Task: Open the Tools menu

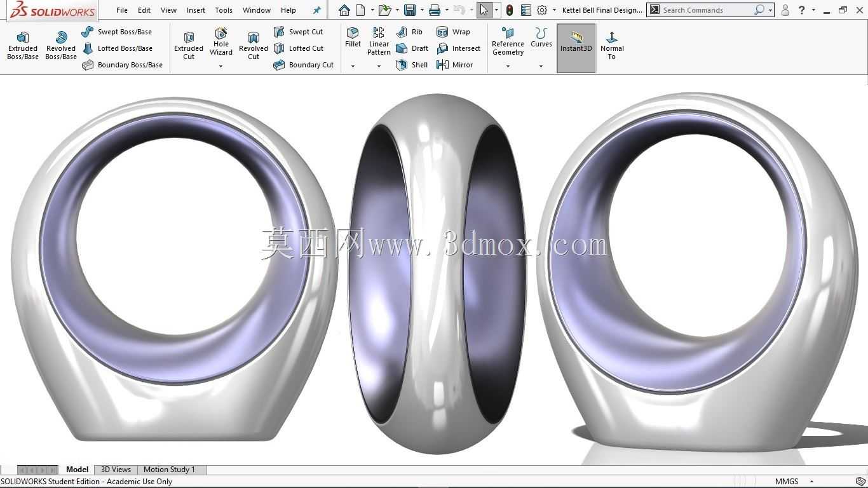Action: 224,10
